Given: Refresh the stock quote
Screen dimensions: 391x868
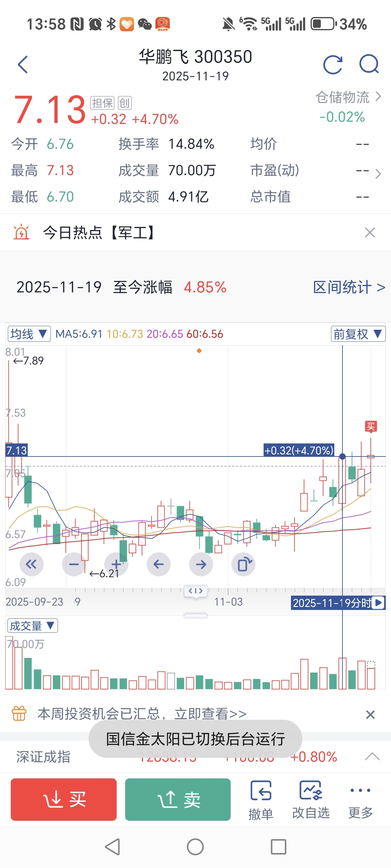Looking at the screenshot, I should click(x=332, y=65).
